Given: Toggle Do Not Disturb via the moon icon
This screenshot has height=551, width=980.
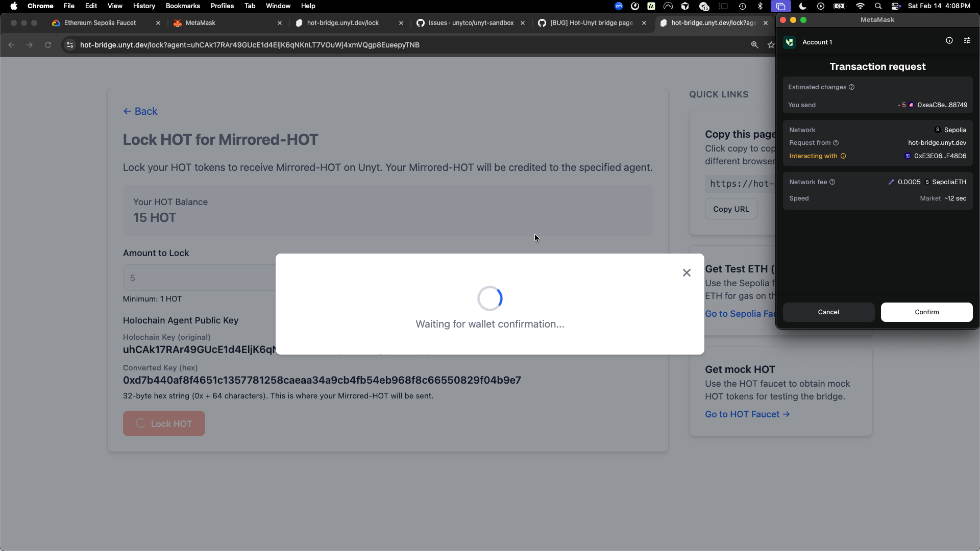Looking at the screenshot, I should 802,6.
